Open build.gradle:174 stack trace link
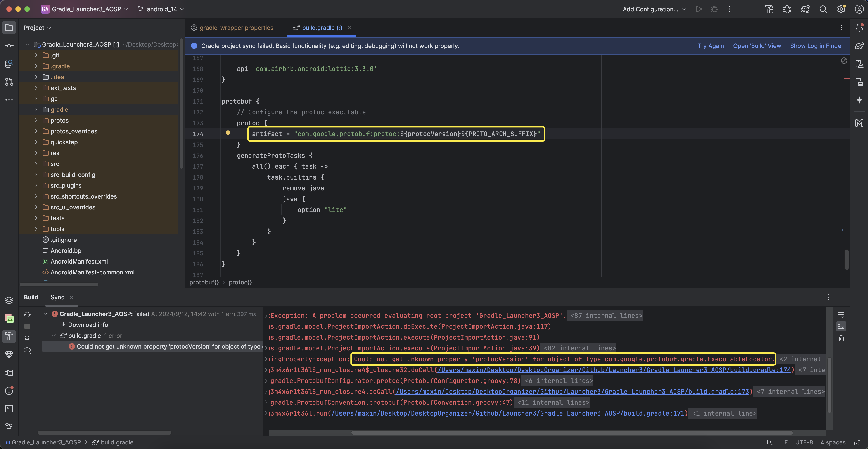Image resolution: width=868 pixels, height=449 pixels. coord(614,370)
